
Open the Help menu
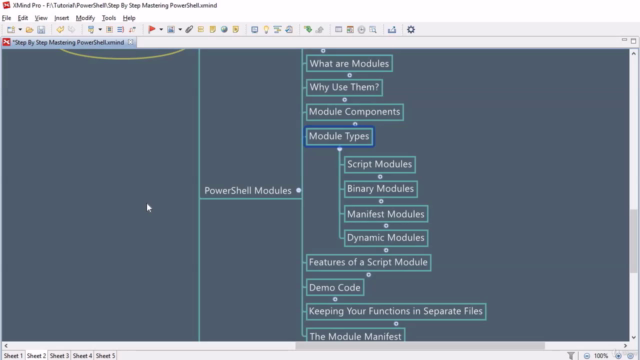[129, 18]
